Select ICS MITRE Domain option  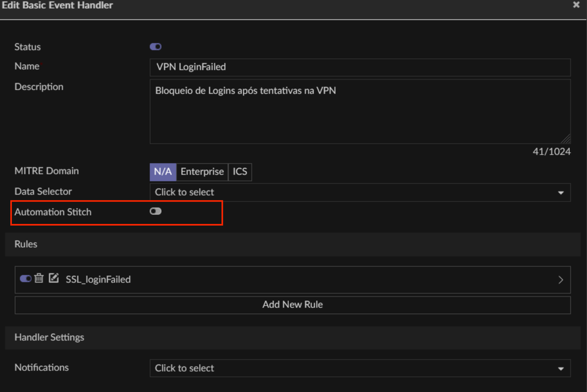point(239,172)
